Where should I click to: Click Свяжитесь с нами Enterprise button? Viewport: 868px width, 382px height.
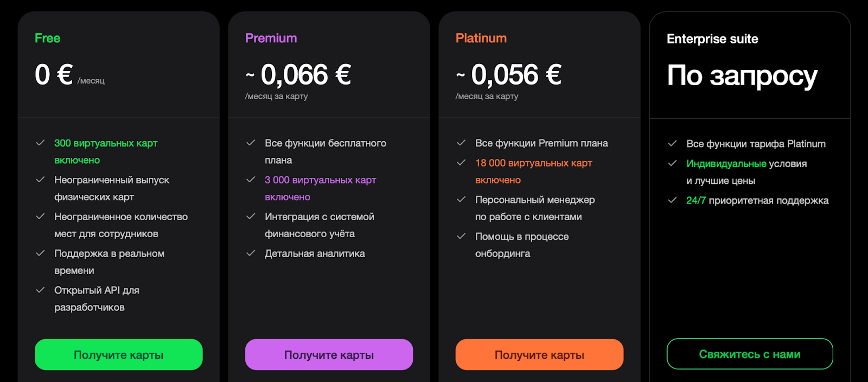click(750, 354)
